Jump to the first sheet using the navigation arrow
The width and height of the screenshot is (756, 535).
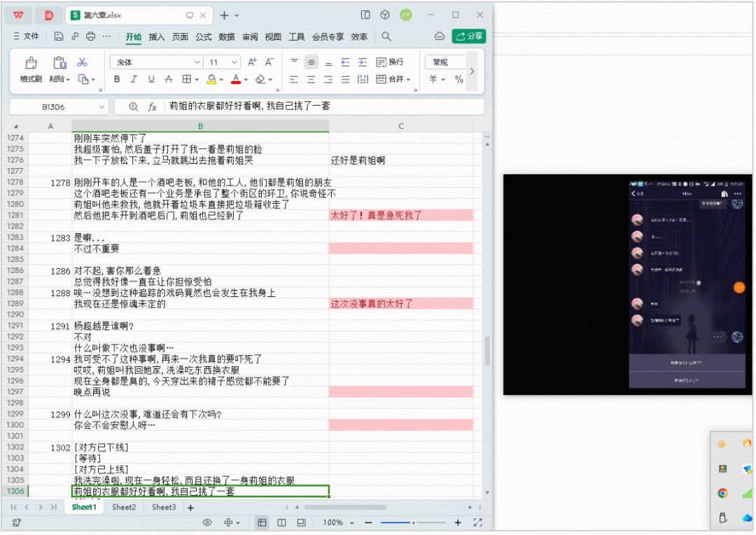point(13,508)
